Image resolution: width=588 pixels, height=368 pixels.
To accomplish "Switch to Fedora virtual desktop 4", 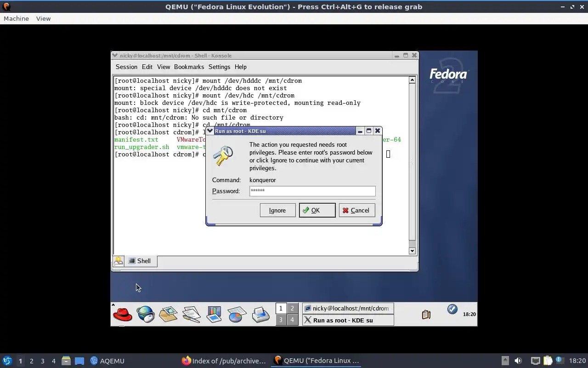I will tap(292, 320).
